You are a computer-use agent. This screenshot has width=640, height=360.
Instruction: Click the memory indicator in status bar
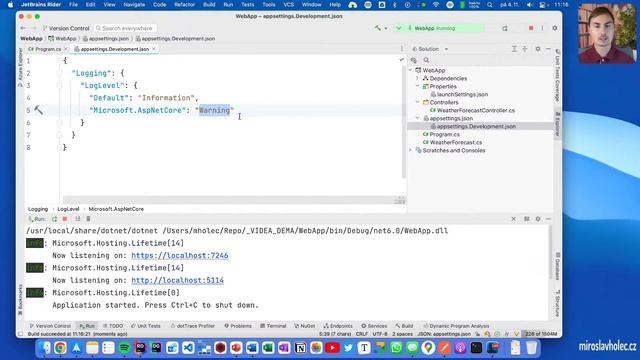(540, 334)
